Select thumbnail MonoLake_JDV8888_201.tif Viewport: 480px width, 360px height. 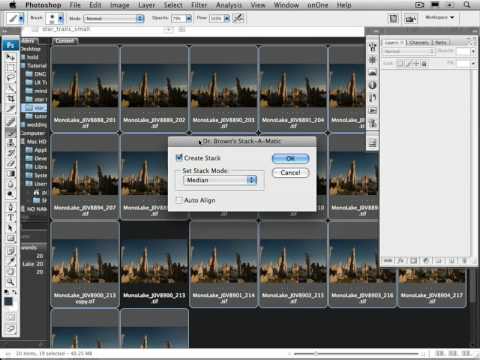[x=85, y=89]
